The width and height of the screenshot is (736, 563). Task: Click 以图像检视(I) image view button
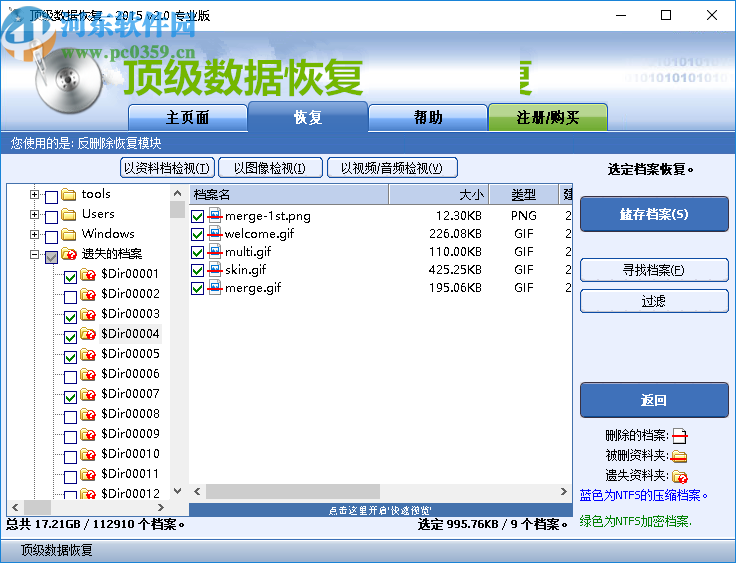pos(270,168)
